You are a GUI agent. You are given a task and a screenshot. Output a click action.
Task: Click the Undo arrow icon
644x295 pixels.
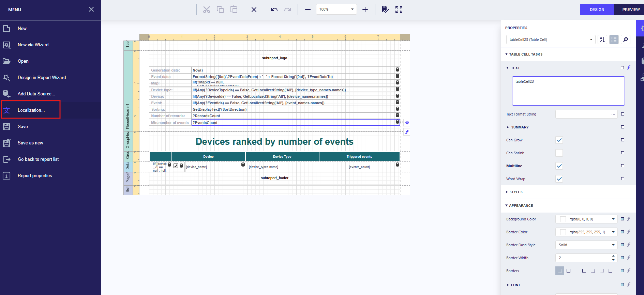coord(274,10)
